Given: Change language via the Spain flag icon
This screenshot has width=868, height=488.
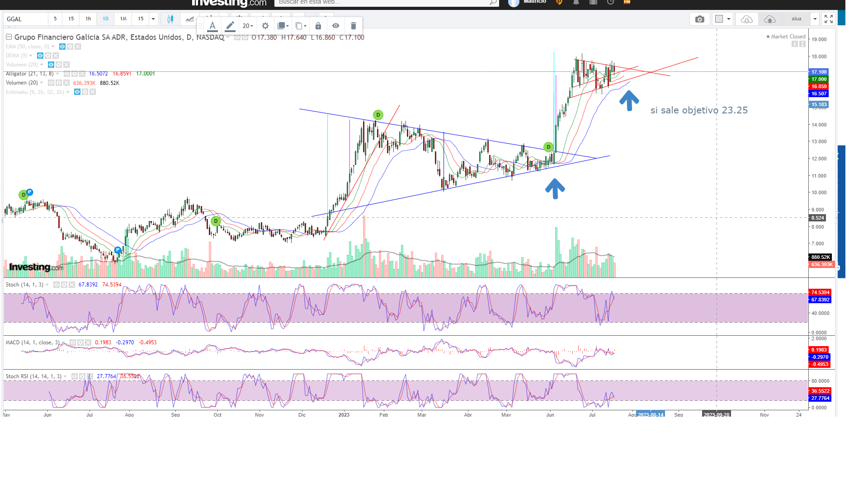Looking at the screenshot, I should click(x=627, y=2).
